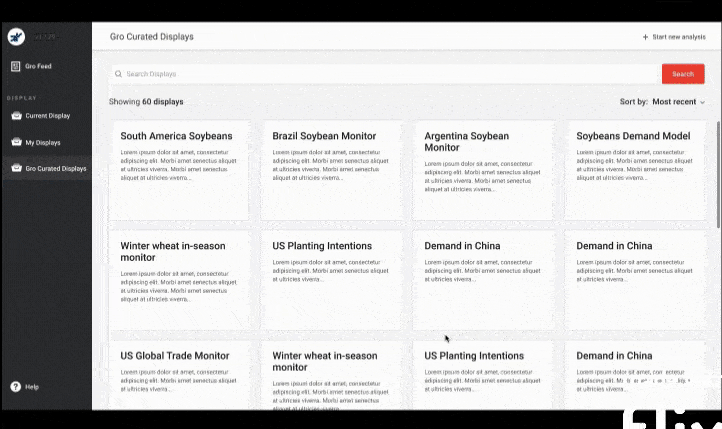This screenshot has width=722, height=429.
Task: Focus the Search Displays input field
Action: click(386, 74)
